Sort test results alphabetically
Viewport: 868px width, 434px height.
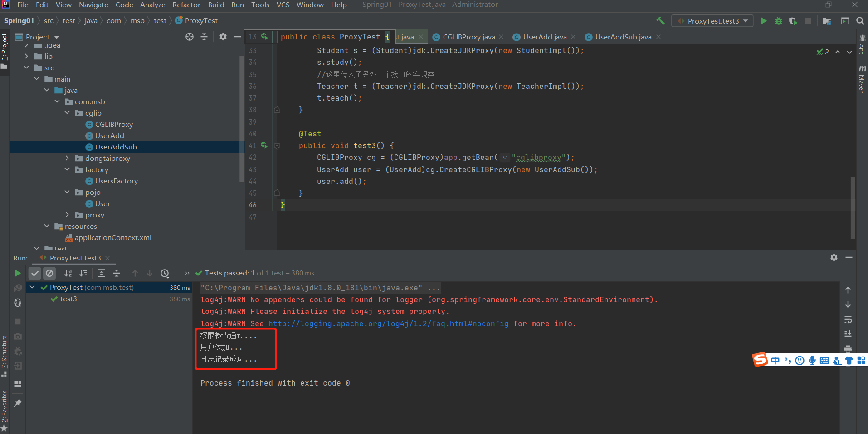(x=68, y=273)
